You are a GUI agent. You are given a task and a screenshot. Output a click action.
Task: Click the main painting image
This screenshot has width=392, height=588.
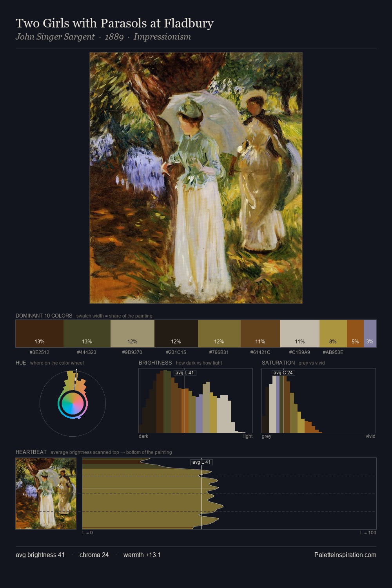tap(196, 178)
